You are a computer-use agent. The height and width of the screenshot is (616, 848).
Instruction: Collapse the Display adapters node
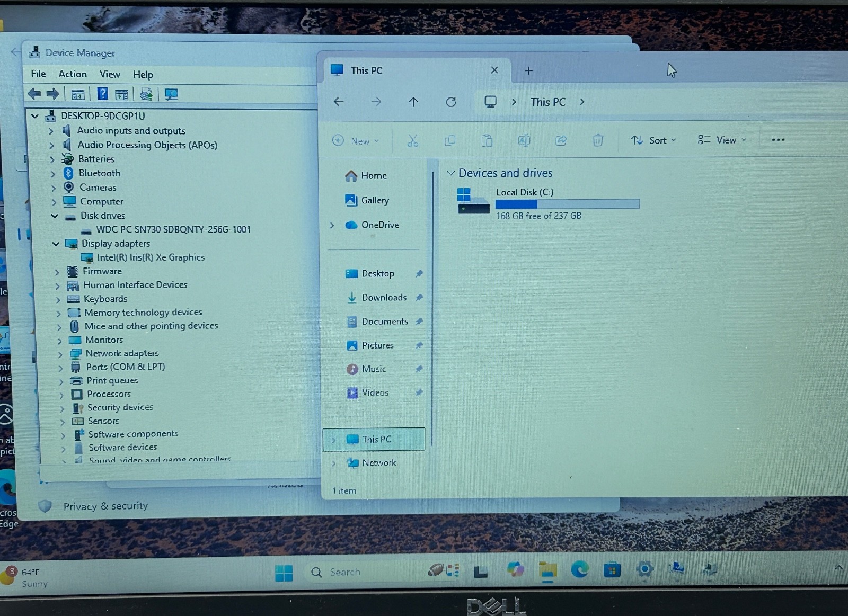pyautogui.click(x=56, y=244)
